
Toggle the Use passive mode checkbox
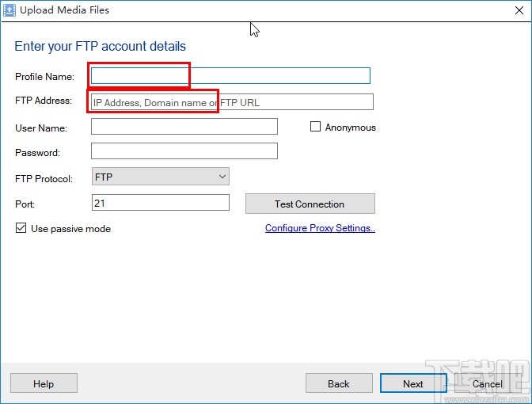21,228
